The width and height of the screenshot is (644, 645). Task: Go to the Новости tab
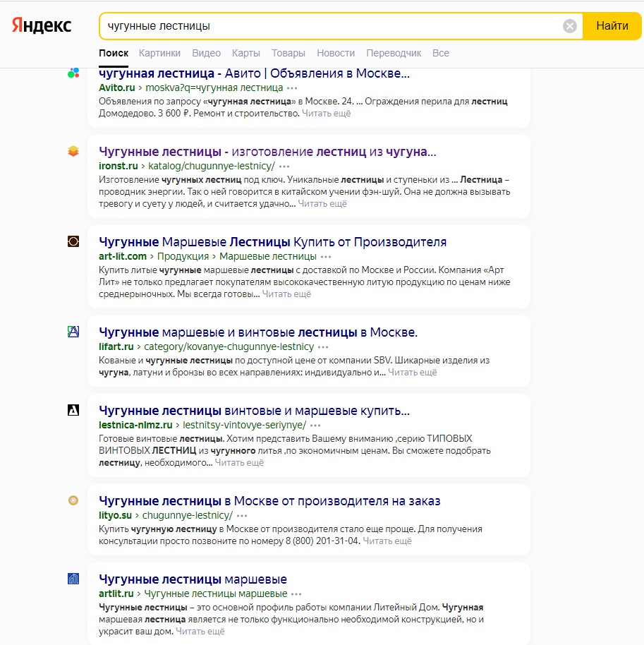tap(336, 53)
